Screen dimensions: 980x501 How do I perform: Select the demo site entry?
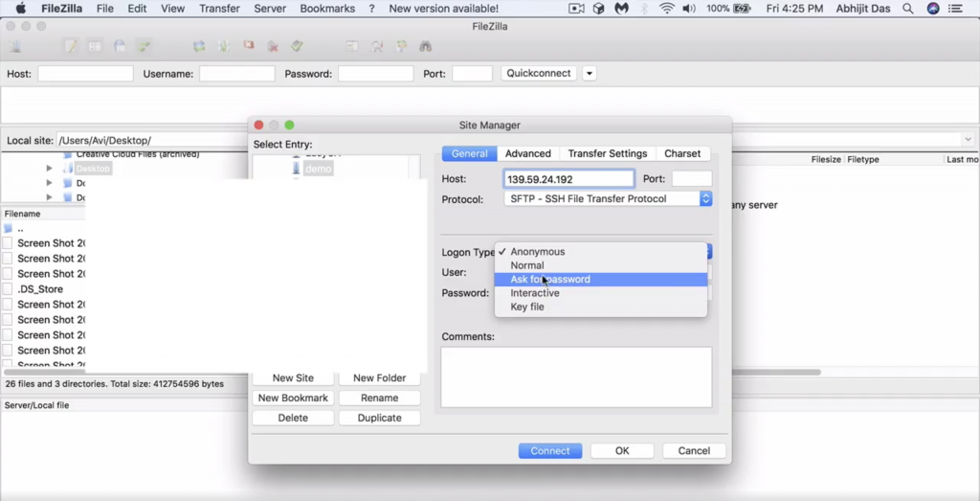pyautogui.click(x=318, y=169)
